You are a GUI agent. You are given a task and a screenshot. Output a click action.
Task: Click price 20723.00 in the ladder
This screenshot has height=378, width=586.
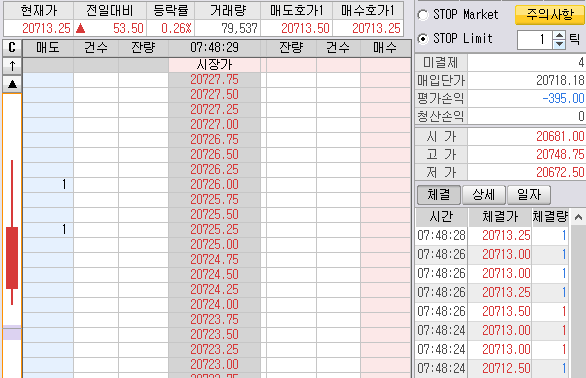[214, 364]
